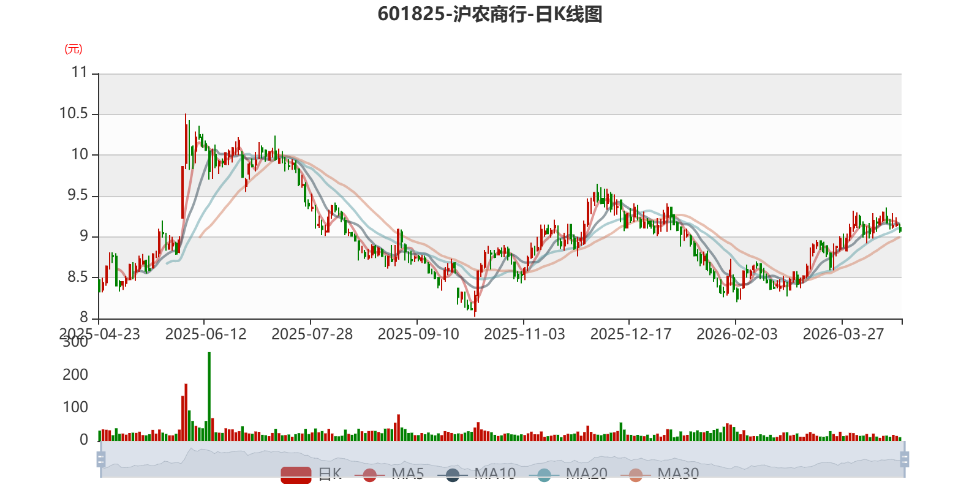Click the 2026-03-27 date axis label
Viewport: 980px width, 490px height.
coord(843,334)
